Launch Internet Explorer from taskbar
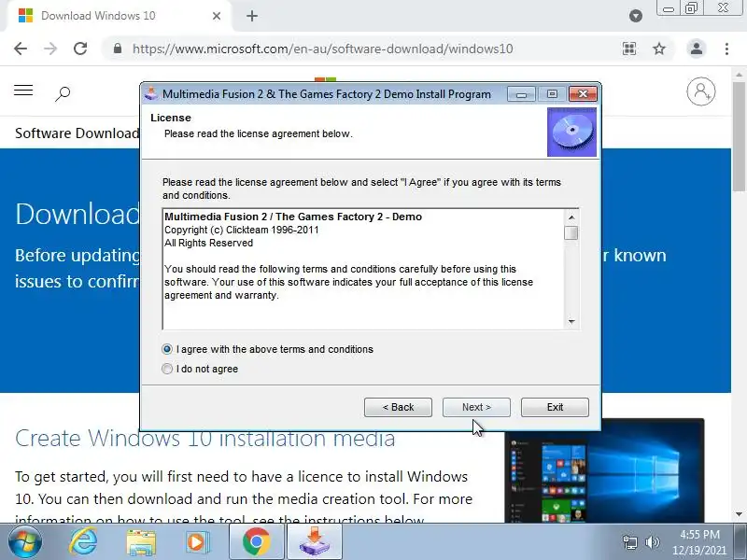This screenshot has height=560, width=747. (x=83, y=542)
